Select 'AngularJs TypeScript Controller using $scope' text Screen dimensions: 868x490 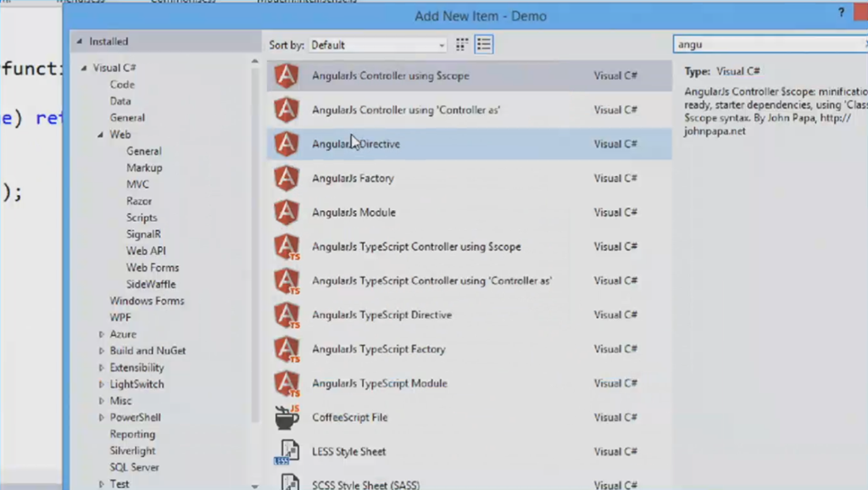tap(416, 247)
